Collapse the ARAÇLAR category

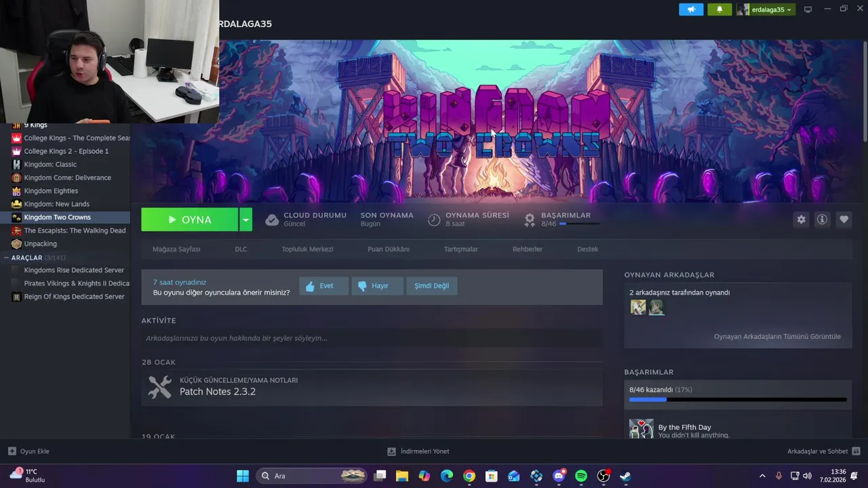6,258
